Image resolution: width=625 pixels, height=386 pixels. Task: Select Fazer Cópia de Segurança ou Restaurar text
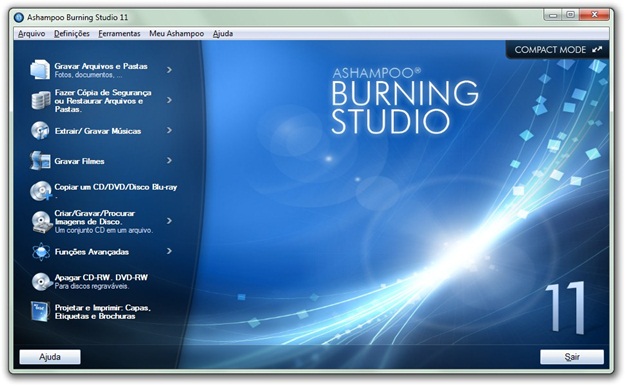click(x=103, y=101)
